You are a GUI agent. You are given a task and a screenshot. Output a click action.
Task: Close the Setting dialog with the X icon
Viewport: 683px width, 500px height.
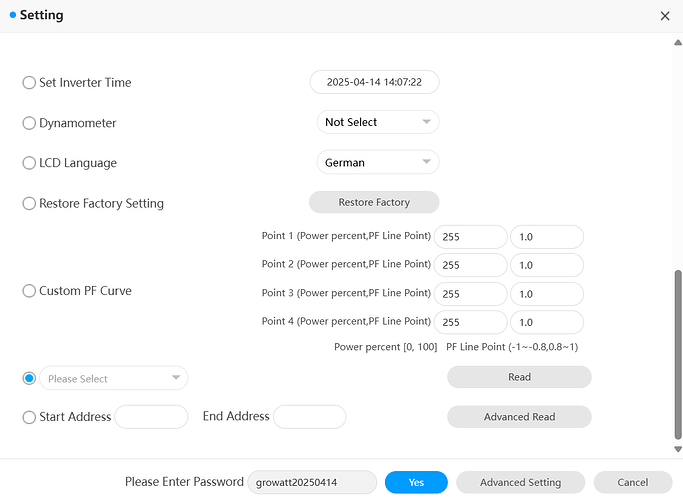coord(665,16)
